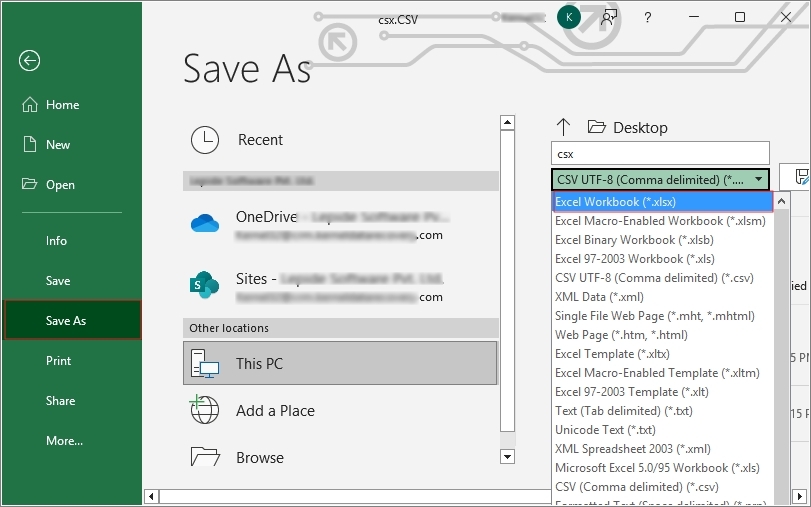Click Browse to pick a folder
The height and width of the screenshot is (507, 811).
tap(340, 457)
